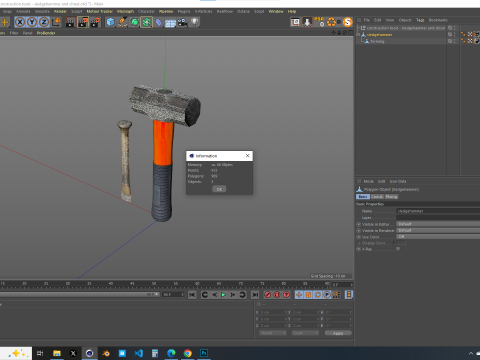Click the Render View clapperboard icon
The width and height of the screenshot is (480, 360).
[x=71, y=22]
